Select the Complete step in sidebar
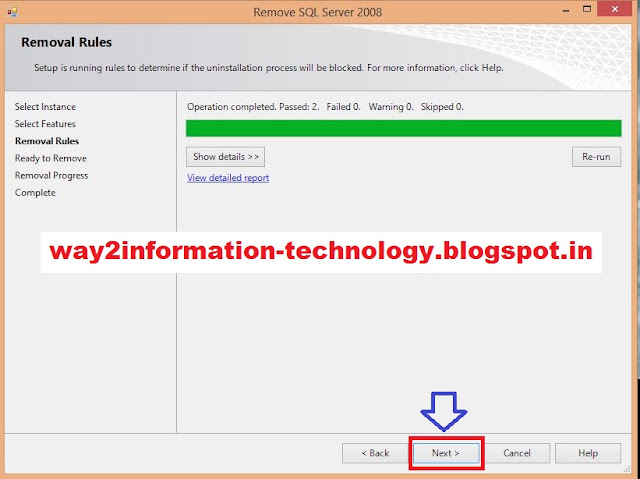The width and height of the screenshot is (640, 479). click(x=35, y=193)
